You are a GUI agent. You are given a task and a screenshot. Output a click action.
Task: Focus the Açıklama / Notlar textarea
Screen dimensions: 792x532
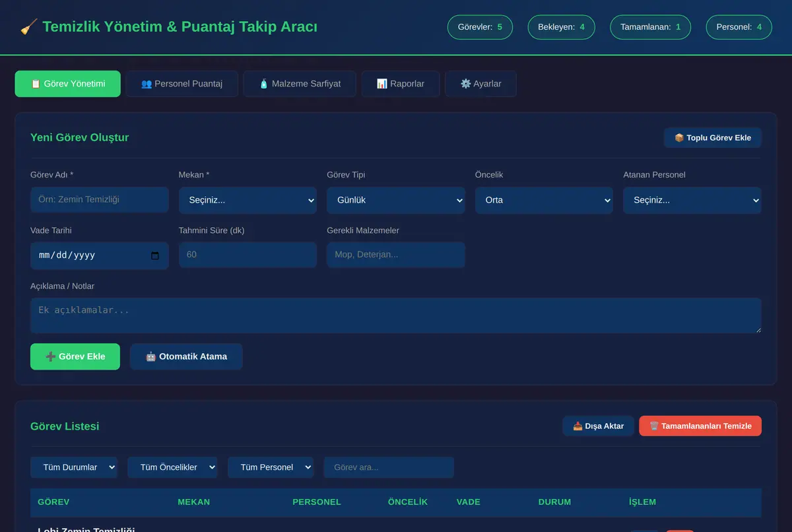pos(396,316)
